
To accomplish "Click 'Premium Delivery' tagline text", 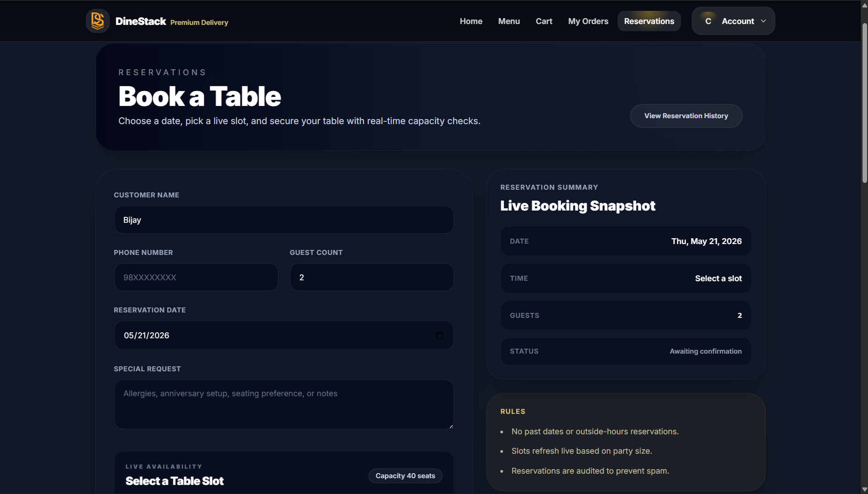I will pos(199,23).
